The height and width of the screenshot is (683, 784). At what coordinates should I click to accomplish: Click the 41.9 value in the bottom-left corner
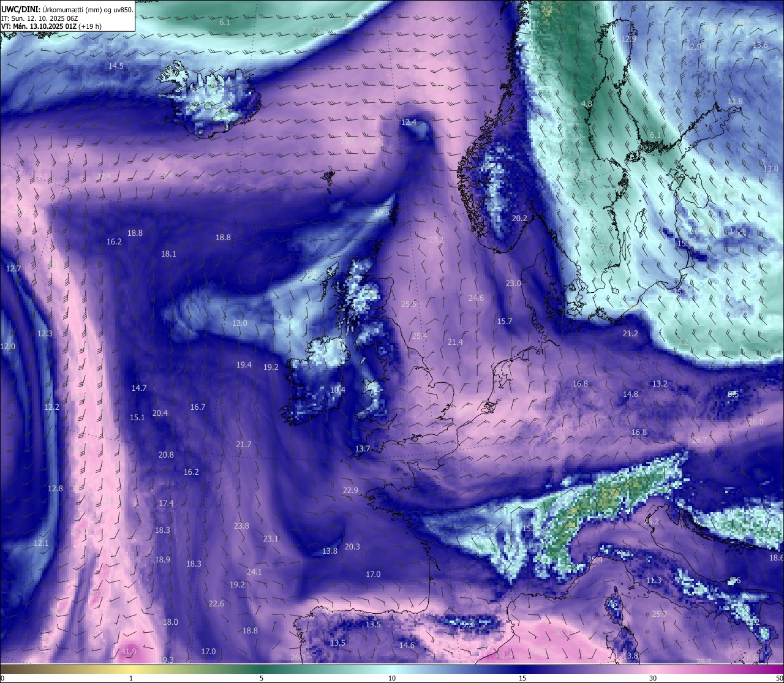click(x=129, y=651)
